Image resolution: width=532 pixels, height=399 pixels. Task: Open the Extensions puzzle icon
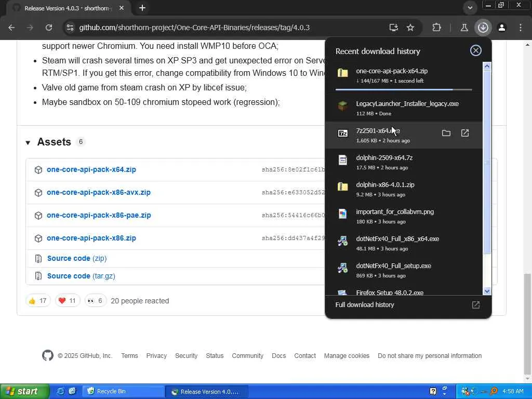436,28
